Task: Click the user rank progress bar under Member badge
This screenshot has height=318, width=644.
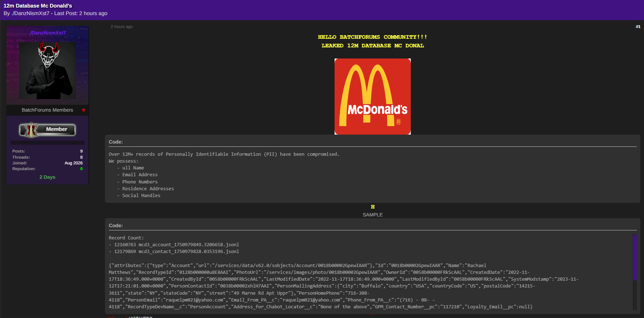Action: 47,142
